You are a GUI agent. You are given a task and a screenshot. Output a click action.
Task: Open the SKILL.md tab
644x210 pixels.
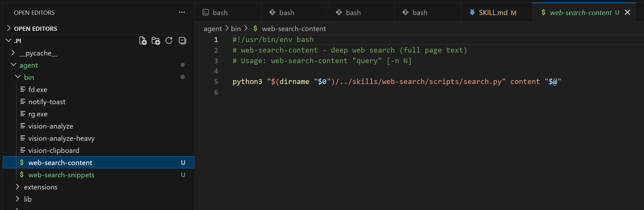(497, 13)
